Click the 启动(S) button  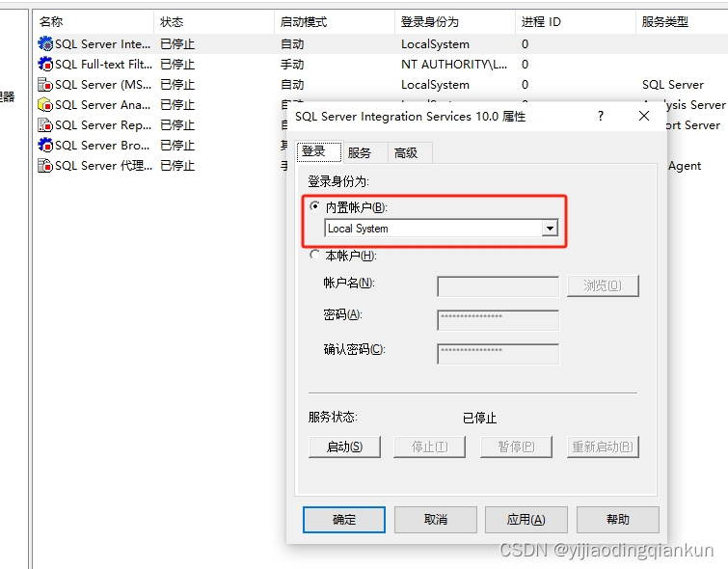[x=344, y=447]
